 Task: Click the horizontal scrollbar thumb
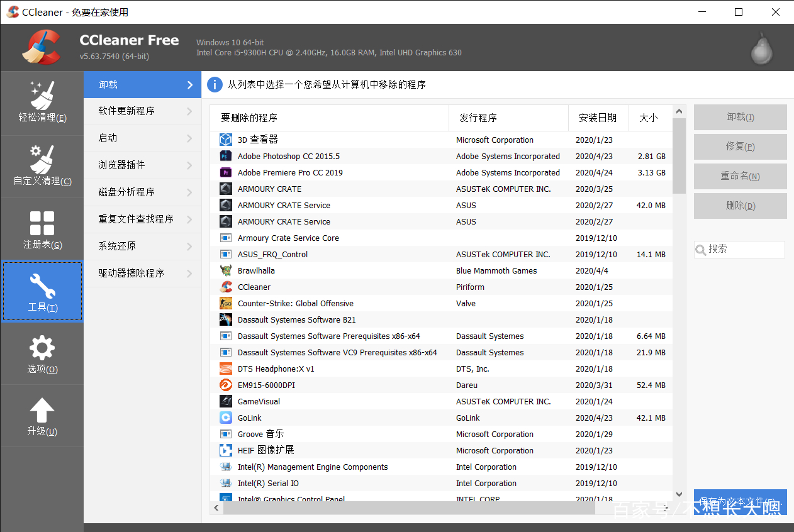point(408,508)
